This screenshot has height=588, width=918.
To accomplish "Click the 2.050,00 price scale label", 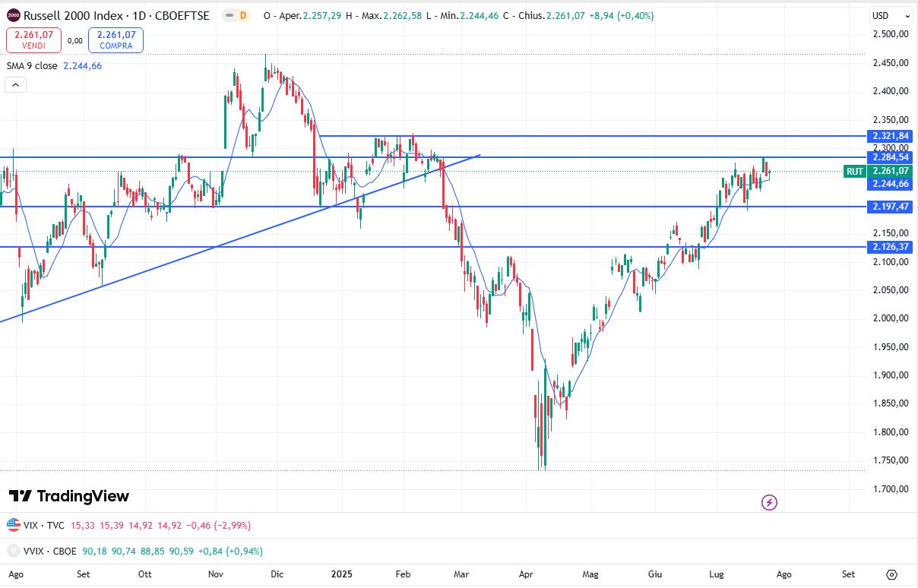I will coord(891,290).
